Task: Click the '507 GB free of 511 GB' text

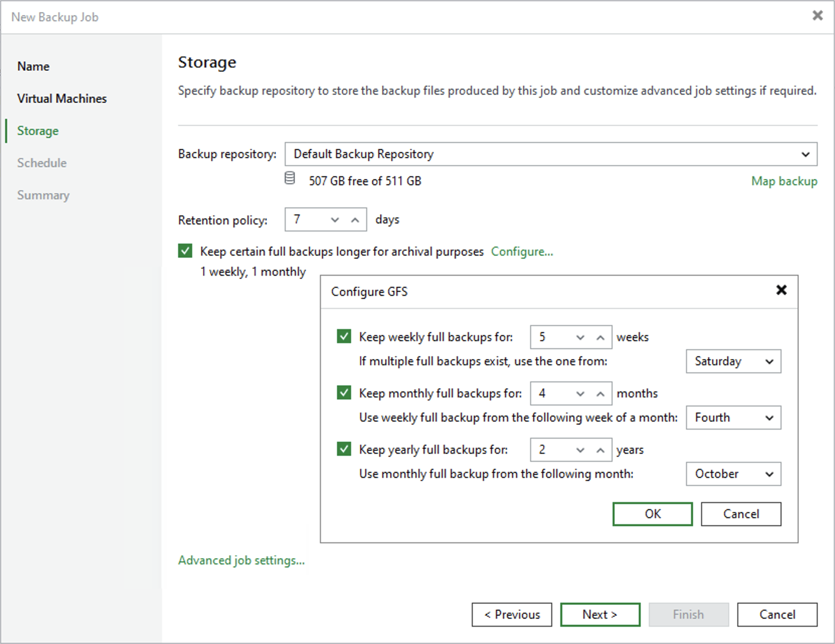Action: (365, 181)
